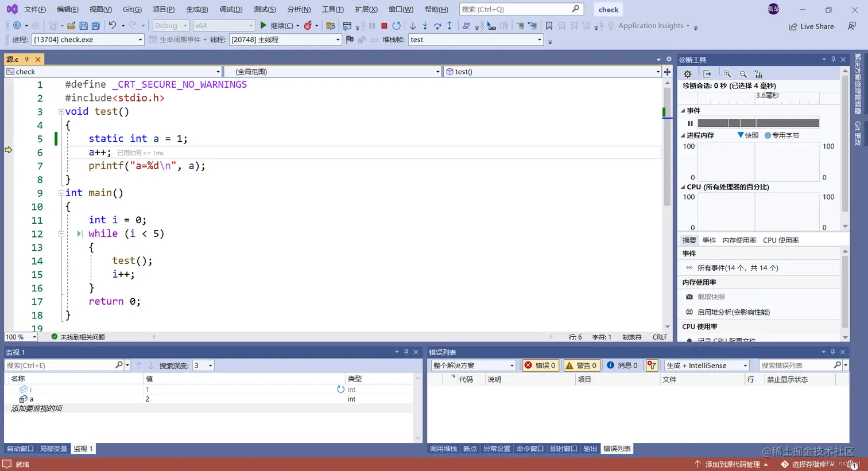This screenshot has width=868, height=471.
Task: Stop debugging with the red square button
Action: coord(384,25)
